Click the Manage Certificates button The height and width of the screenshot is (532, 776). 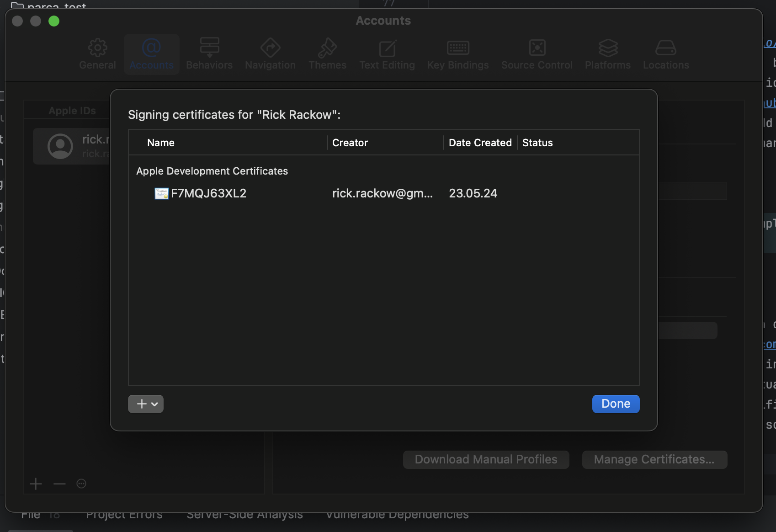pyautogui.click(x=654, y=459)
